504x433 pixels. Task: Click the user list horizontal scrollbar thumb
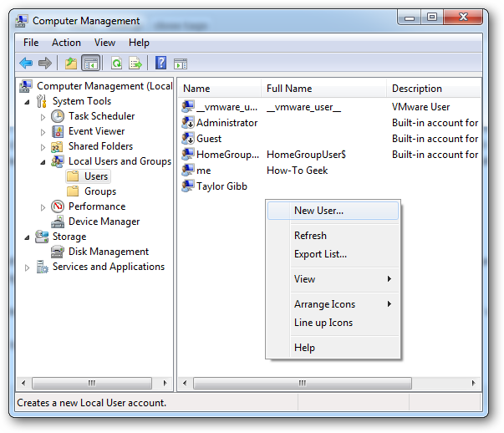click(x=303, y=383)
